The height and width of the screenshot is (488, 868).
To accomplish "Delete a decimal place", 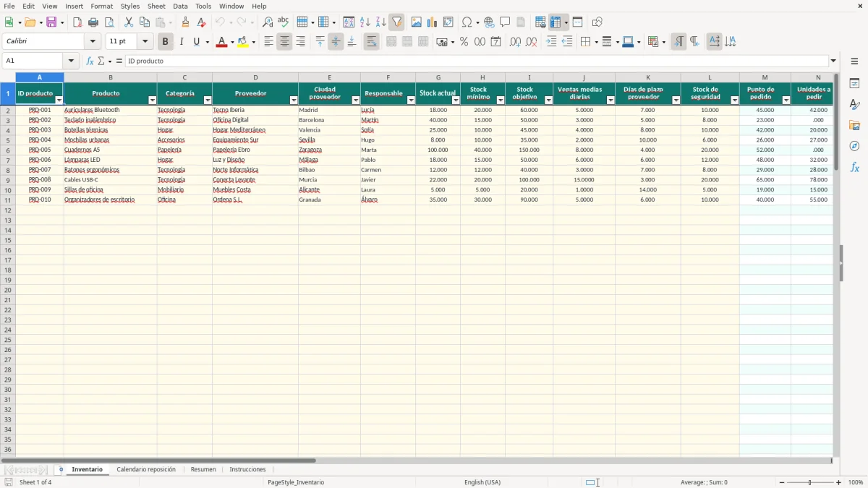I will 532,42.
